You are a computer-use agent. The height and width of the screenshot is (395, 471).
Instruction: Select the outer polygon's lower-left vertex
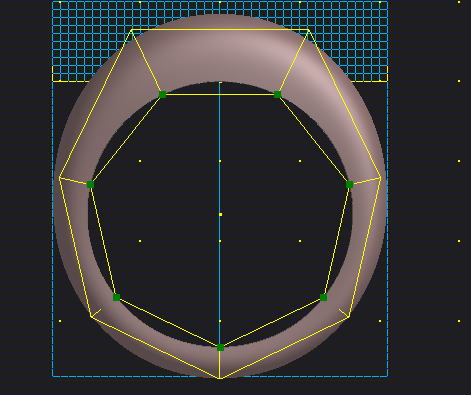tap(91, 317)
